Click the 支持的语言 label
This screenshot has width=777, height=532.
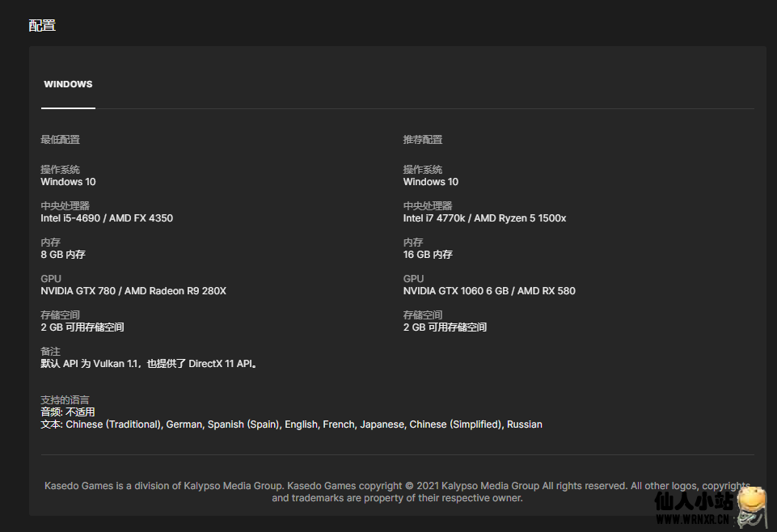pyautogui.click(x=65, y=399)
